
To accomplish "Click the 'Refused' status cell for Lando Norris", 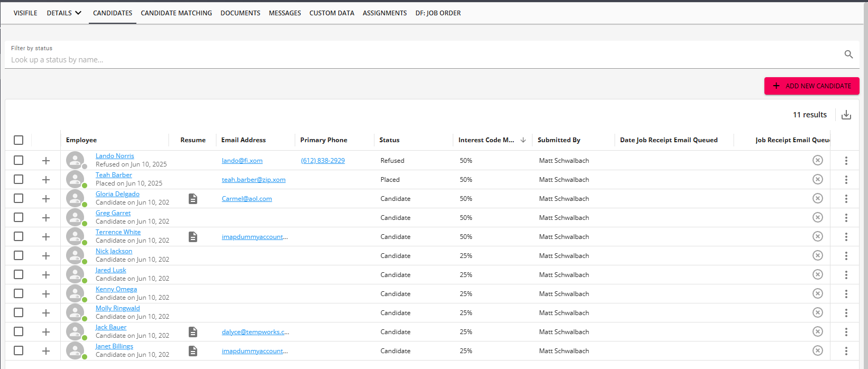I will [392, 161].
